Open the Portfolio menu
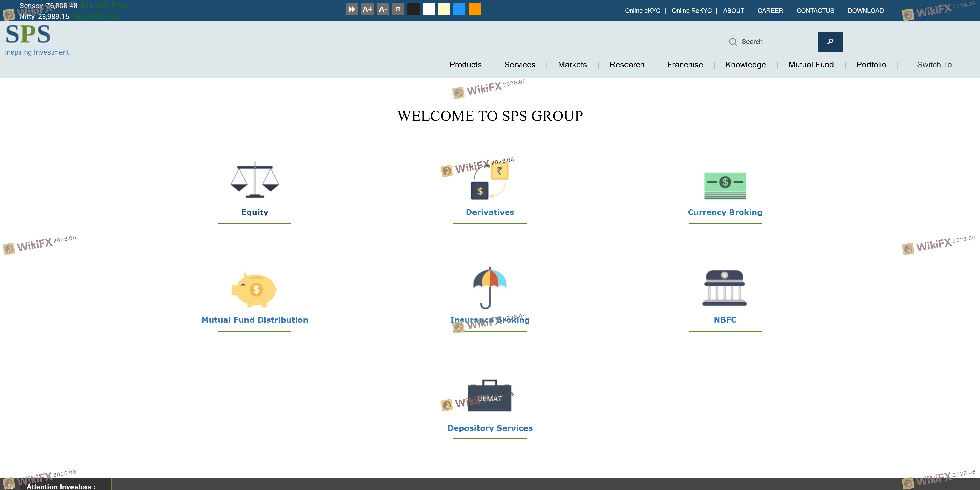Screen dimensions: 980x490 click(871, 65)
